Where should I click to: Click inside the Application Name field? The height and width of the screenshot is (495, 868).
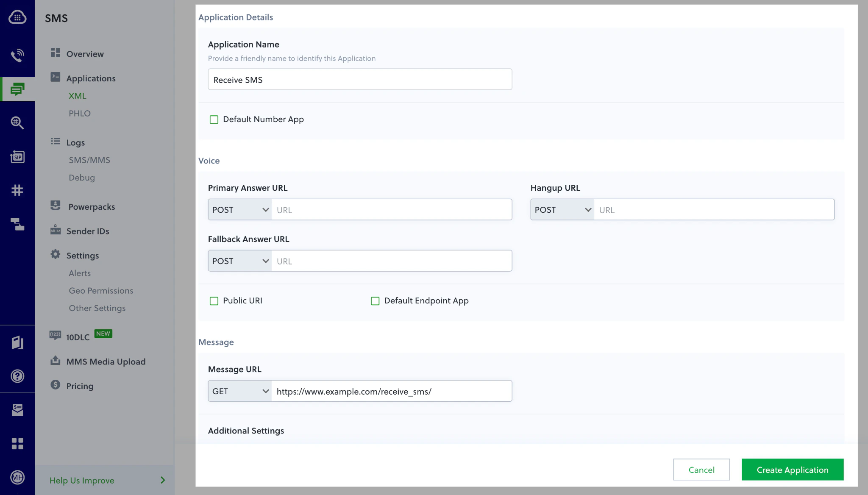pyautogui.click(x=359, y=79)
